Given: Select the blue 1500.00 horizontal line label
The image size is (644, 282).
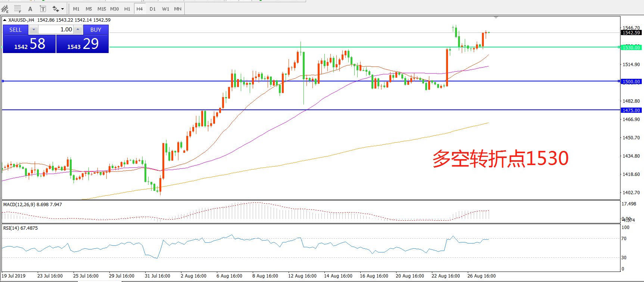Looking at the screenshot, I should click(x=631, y=81).
